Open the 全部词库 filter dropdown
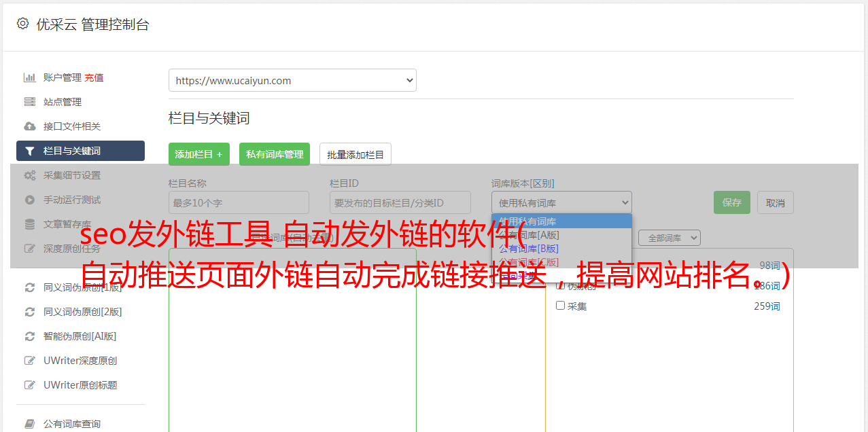This screenshot has width=868, height=432. [670, 238]
